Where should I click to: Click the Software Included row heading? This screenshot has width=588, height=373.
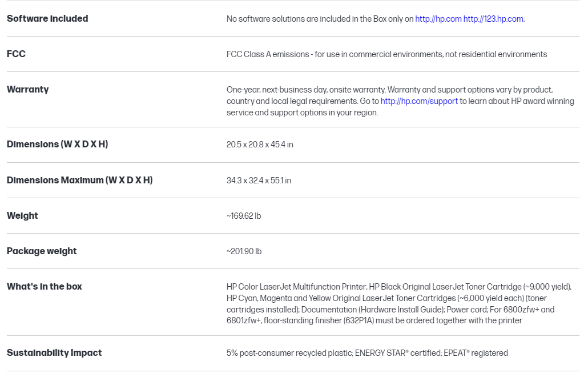[x=47, y=18]
